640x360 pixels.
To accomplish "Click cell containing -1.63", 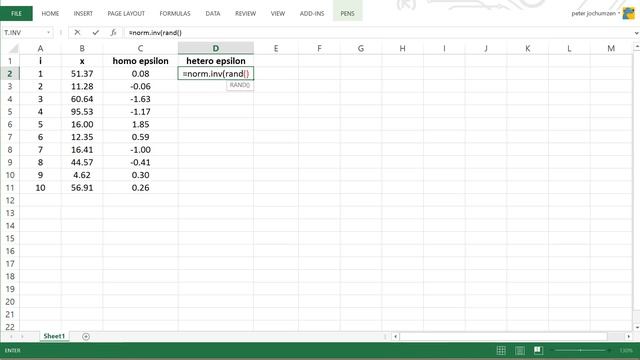I will click(140, 99).
